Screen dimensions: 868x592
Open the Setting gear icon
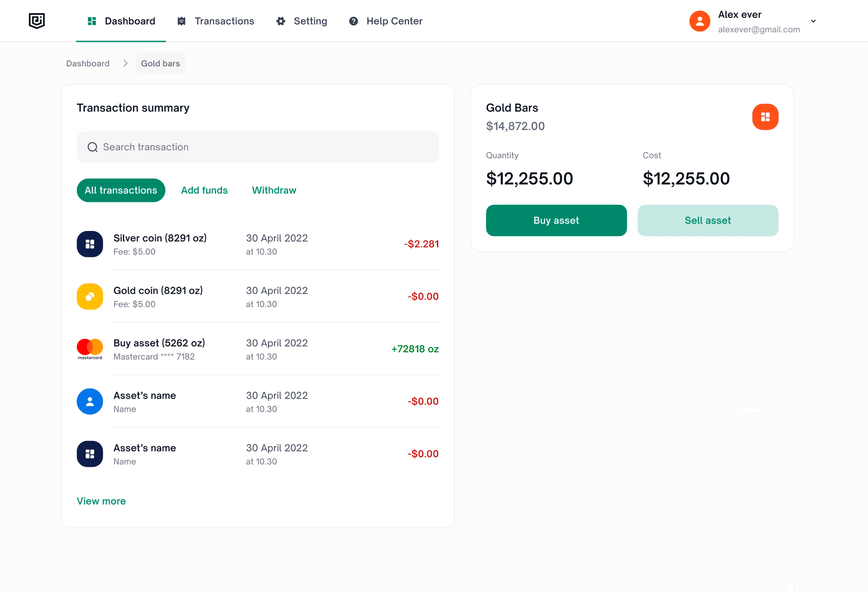tap(281, 21)
